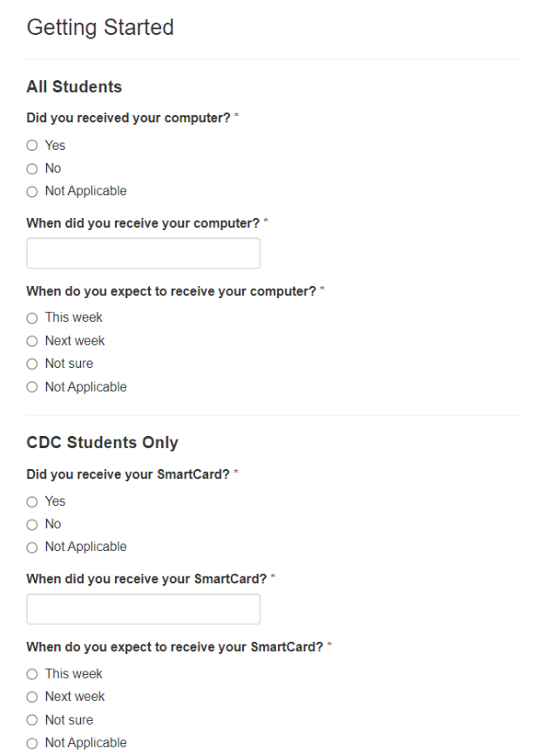
Task: Select This week for expected computer arrival
Action: click(x=32, y=317)
